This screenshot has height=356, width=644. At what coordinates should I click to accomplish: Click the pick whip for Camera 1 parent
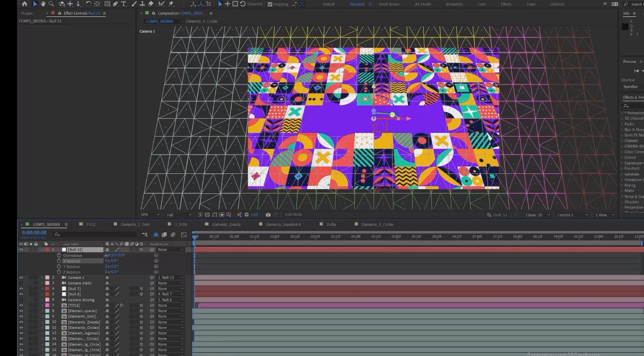click(x=152, y=278)
